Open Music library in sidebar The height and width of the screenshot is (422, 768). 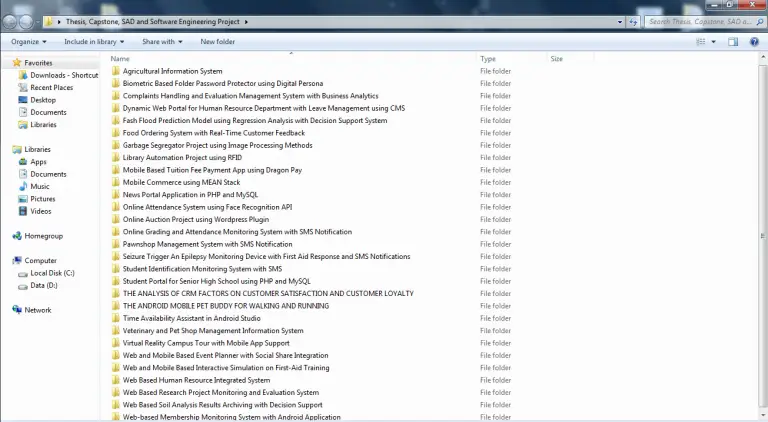pos(40,186)
